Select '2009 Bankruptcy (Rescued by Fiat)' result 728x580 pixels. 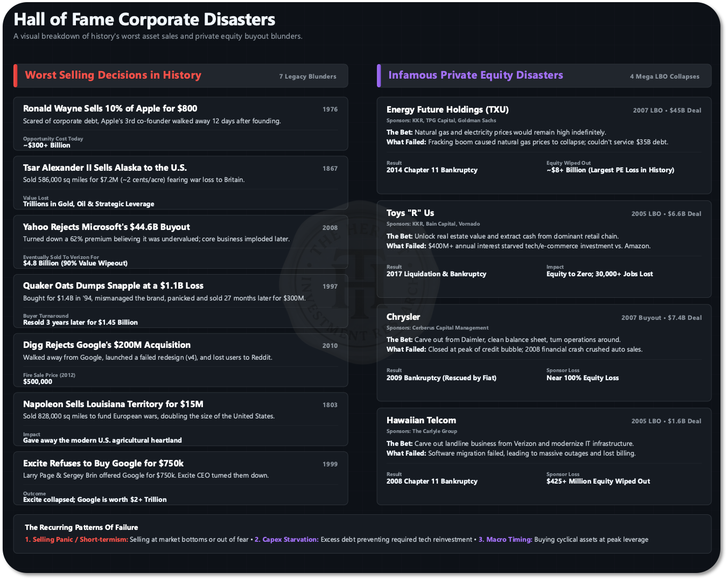[x=442, y=378]
